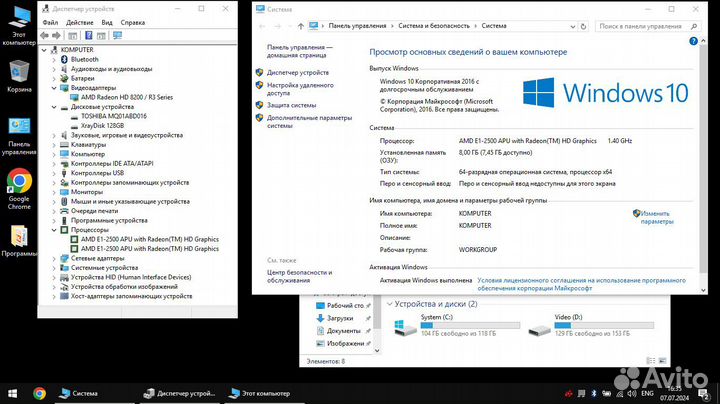
Task: Open the Защита системы link
Action: coord(292,104)
